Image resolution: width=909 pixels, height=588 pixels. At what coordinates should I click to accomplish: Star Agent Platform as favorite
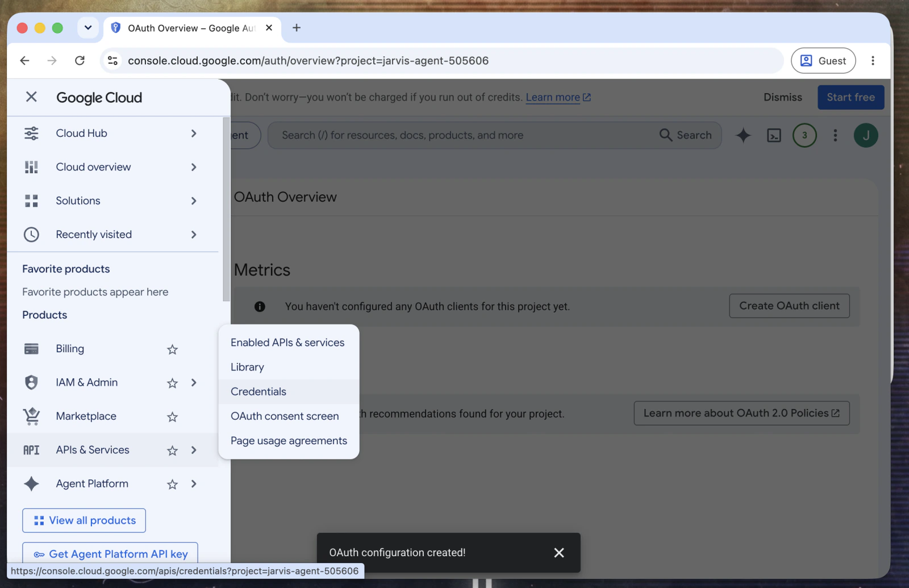(x=173, y=484)
